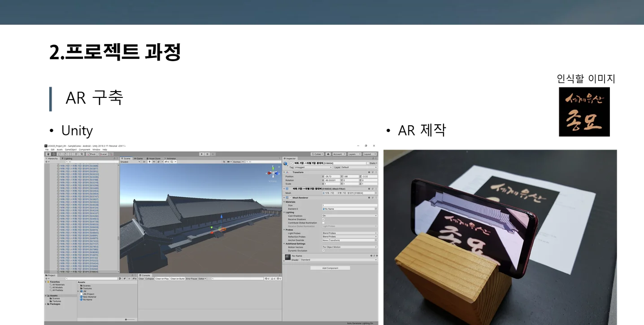The image size is (644, 325).
Task: Open the File menu
Action: click(47, 149)
